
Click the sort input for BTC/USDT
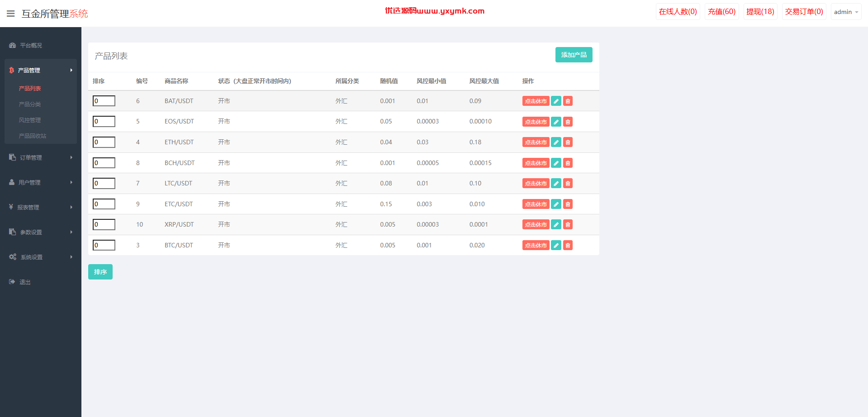click(x=104, y=245)
